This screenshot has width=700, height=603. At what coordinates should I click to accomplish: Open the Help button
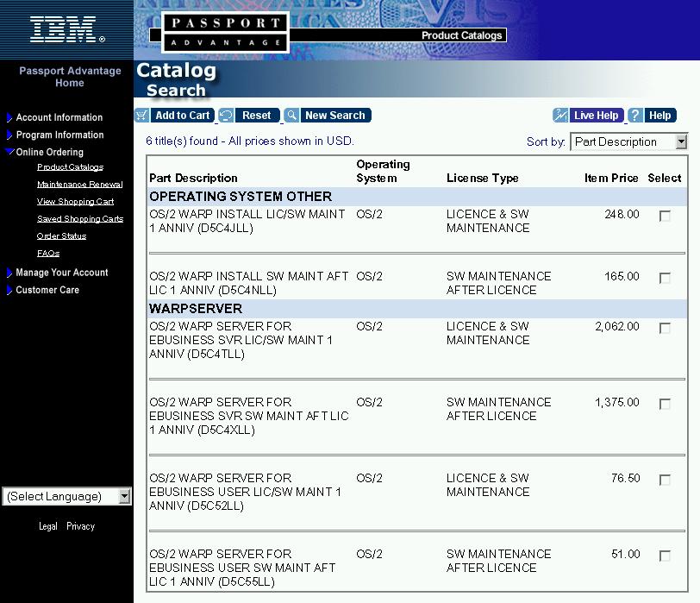659,116
